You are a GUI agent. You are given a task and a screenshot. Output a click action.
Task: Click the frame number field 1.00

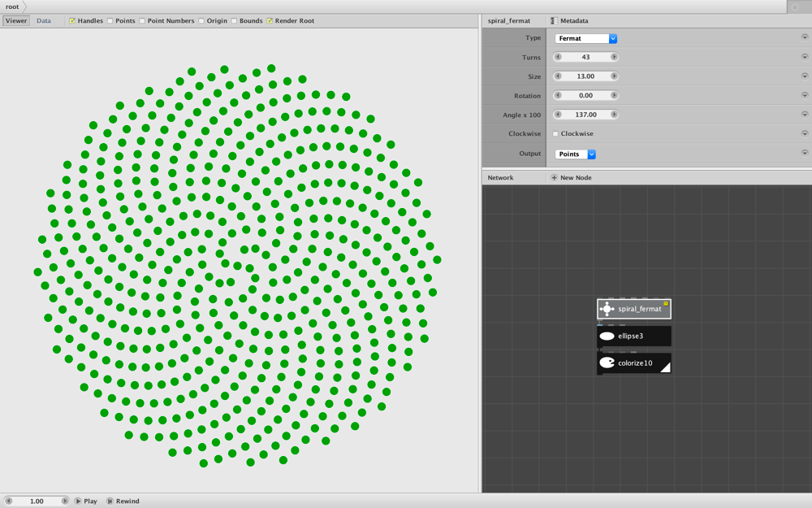[37, 501]
